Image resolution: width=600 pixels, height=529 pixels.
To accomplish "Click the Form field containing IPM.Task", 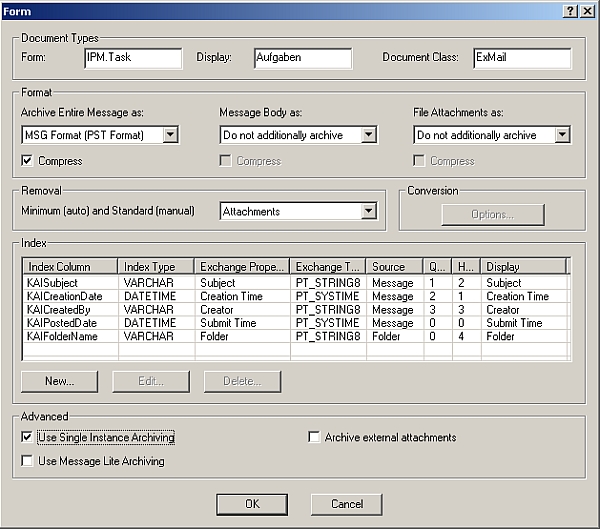I will 134,58.
